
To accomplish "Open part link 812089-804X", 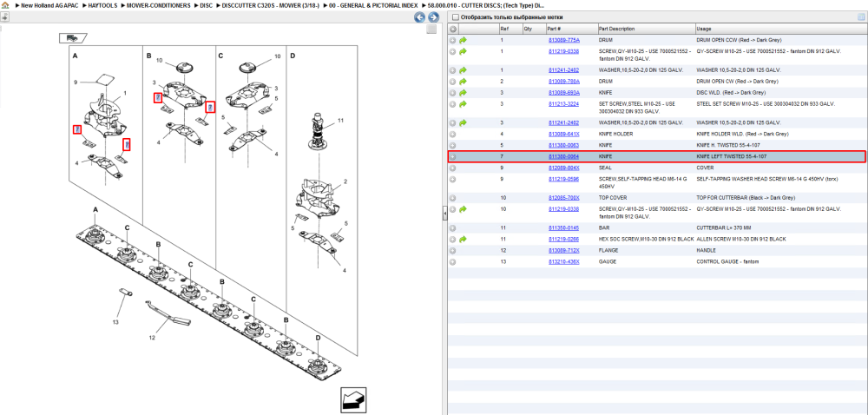I will tap(563, 168).
